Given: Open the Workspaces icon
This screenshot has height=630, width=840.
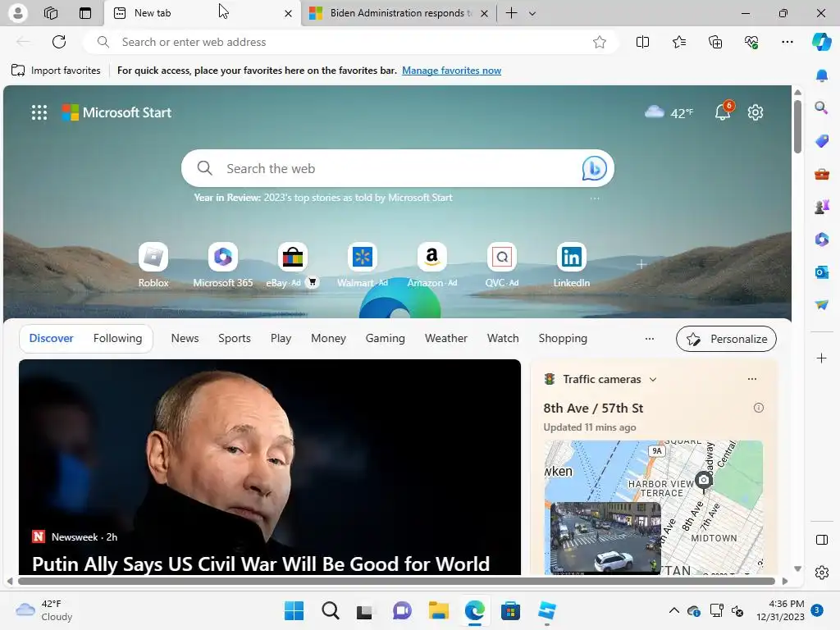Looking at the screenshot, I should pyautogui.click(x=51, y=13).
